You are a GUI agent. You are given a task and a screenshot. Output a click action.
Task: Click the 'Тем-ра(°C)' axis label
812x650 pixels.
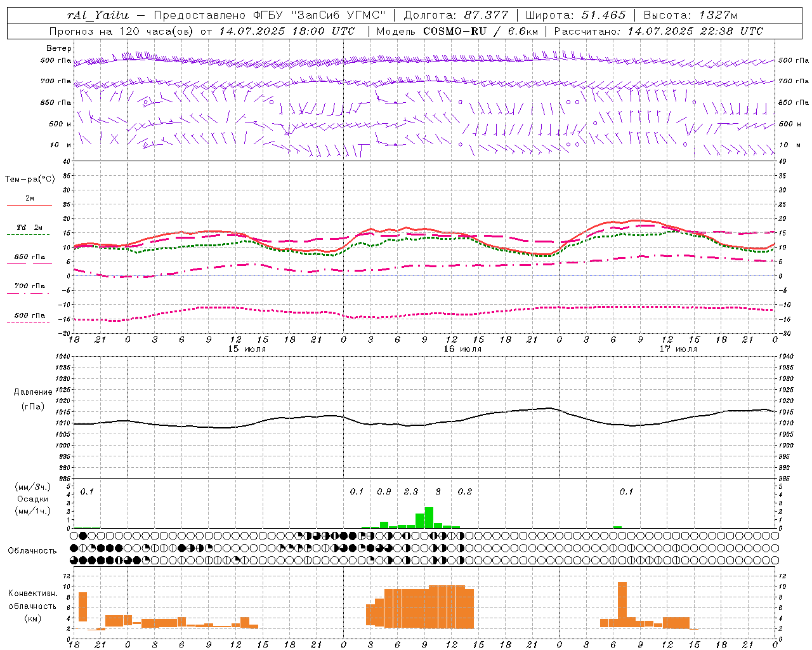click(30, 180)
